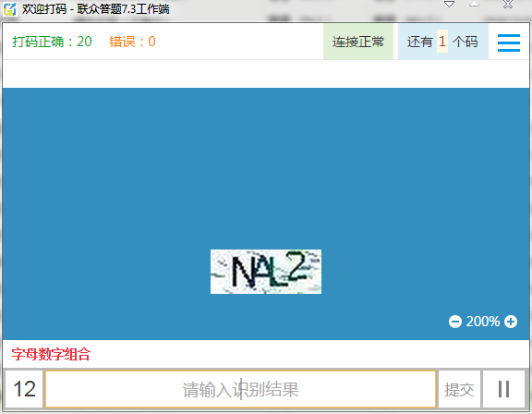Focus the 请输入识别结果 input field
The image size is (532, 414).
click(x=240, y=389)
